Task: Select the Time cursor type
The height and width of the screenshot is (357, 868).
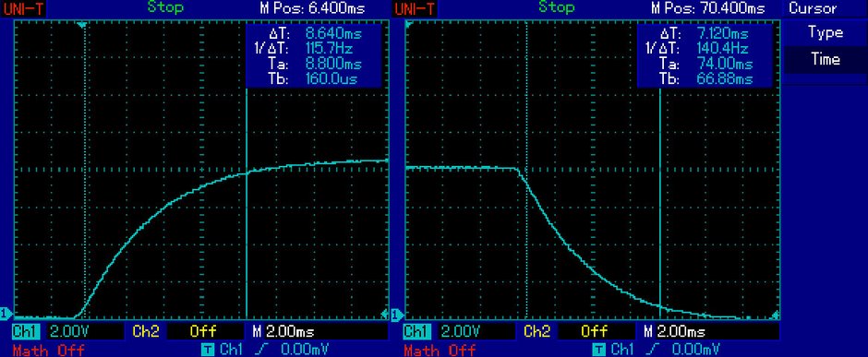Action: tap(825, 59)
